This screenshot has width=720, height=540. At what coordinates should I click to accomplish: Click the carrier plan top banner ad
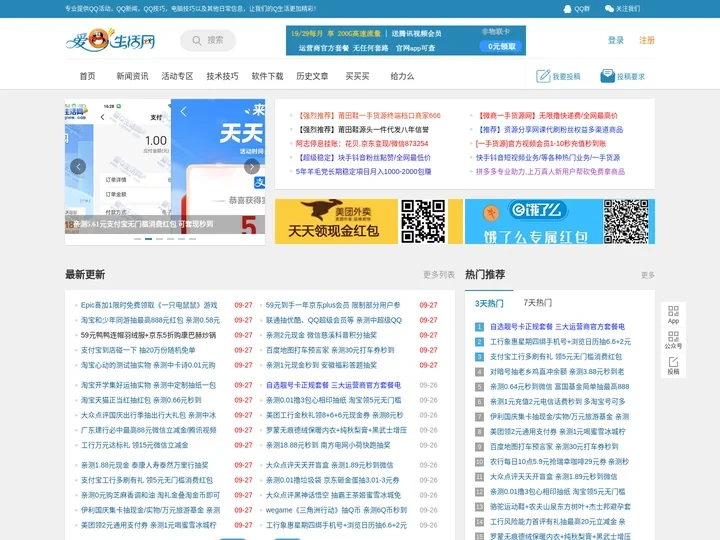(x=405, y=40)
